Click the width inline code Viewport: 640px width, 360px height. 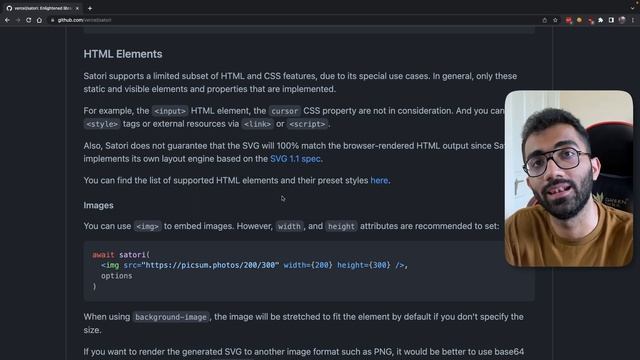289,227
